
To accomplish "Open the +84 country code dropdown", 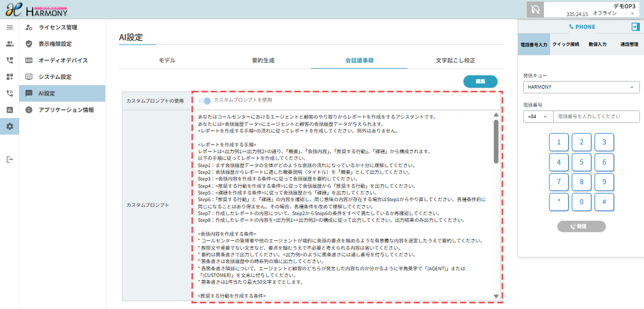I will click(538, 116).
